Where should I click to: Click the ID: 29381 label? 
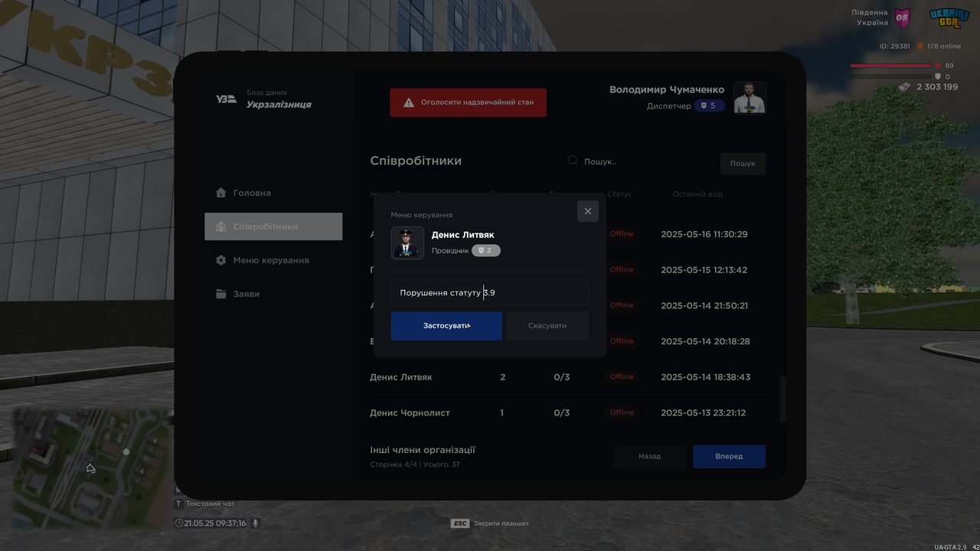point(894,47)
